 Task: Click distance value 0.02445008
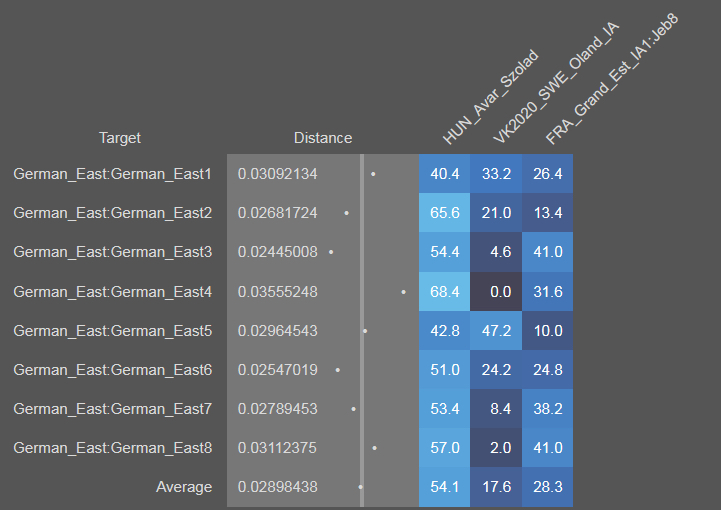pyautogui.click(x=277, y=252)
